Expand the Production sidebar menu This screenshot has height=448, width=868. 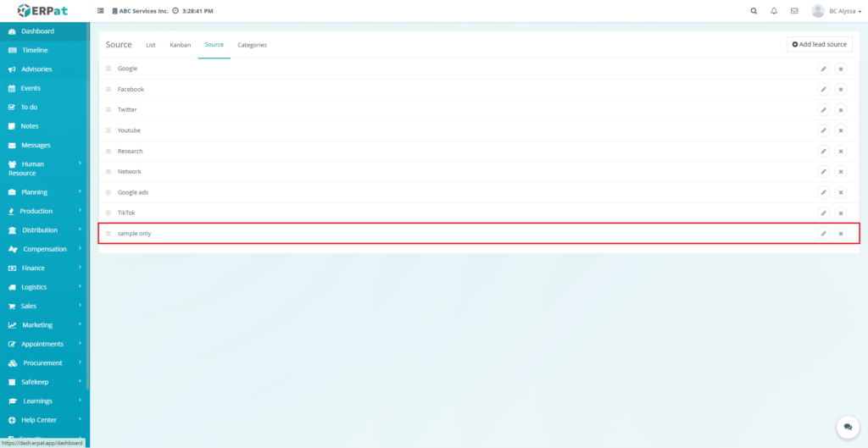[45, 211]
